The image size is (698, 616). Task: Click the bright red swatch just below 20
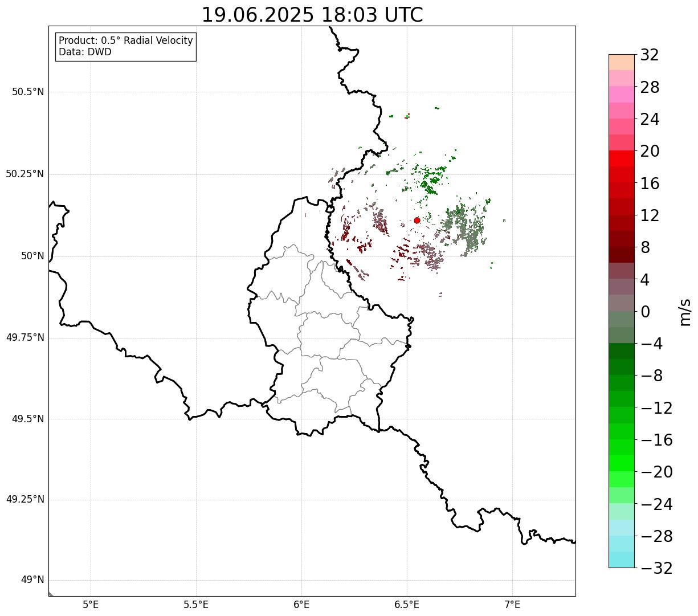click(x=622, y=158)
